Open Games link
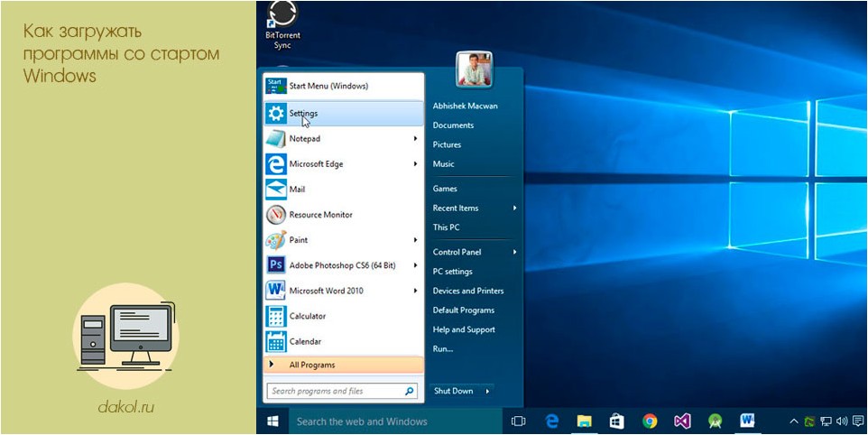 click(x=445, y=189)
